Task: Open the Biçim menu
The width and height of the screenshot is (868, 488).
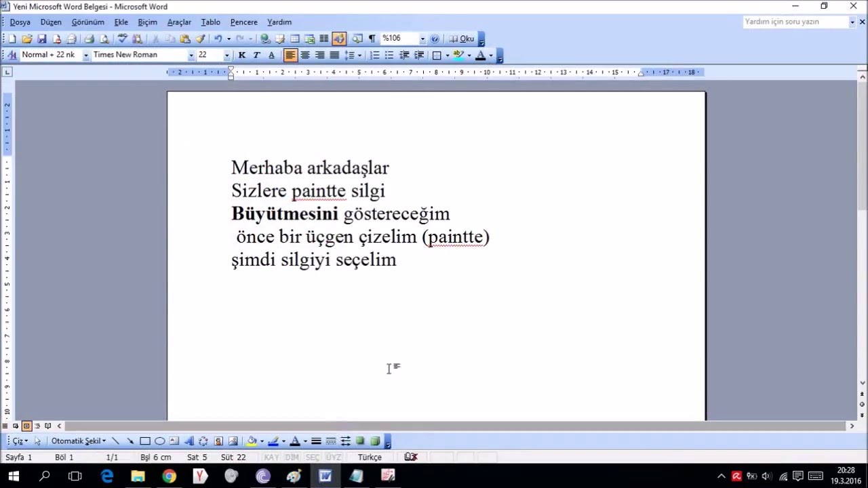Action: 147,22
